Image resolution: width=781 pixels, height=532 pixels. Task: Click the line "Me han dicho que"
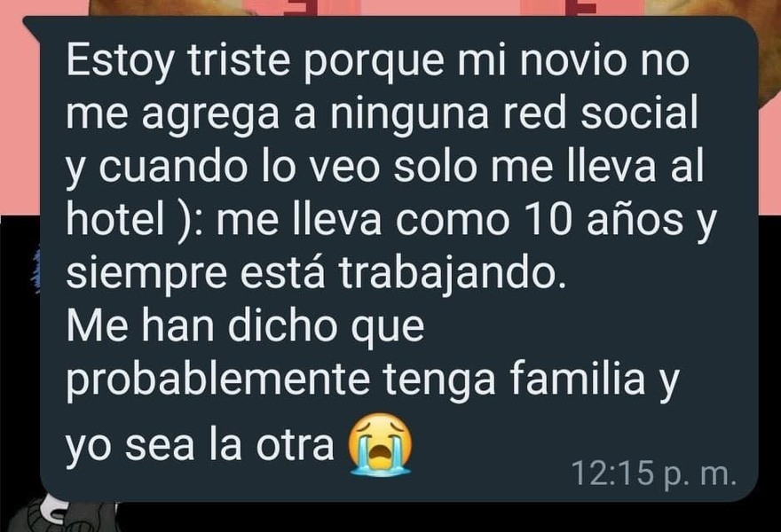click(x=245, y=328)
